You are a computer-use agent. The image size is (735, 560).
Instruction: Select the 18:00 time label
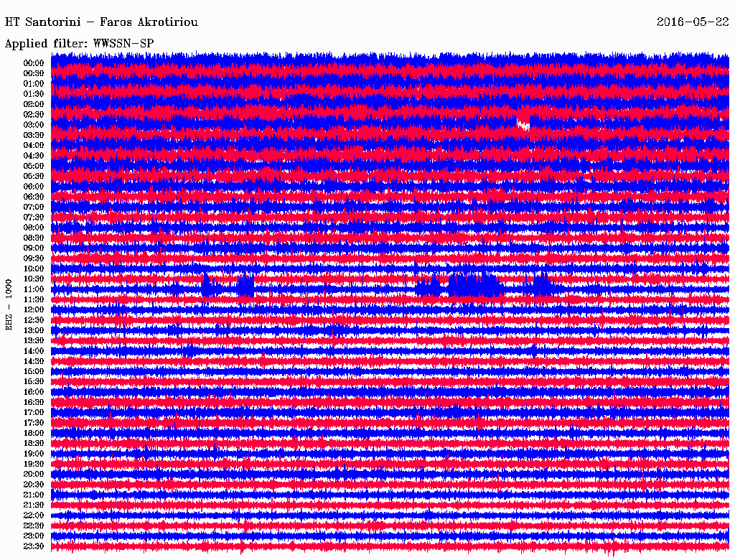(34, 434)
